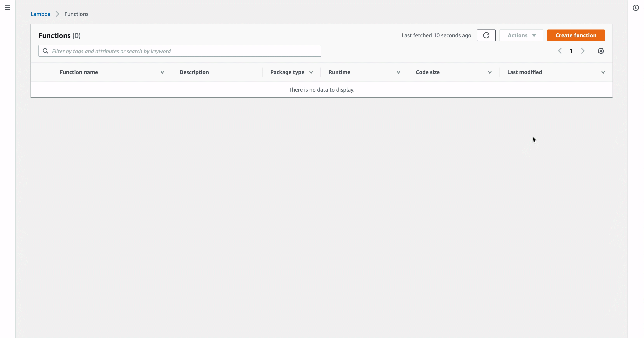Click the Create function button
Image resolution: width=644 pixels, height=338 pixels.
[x=576, y=35]
